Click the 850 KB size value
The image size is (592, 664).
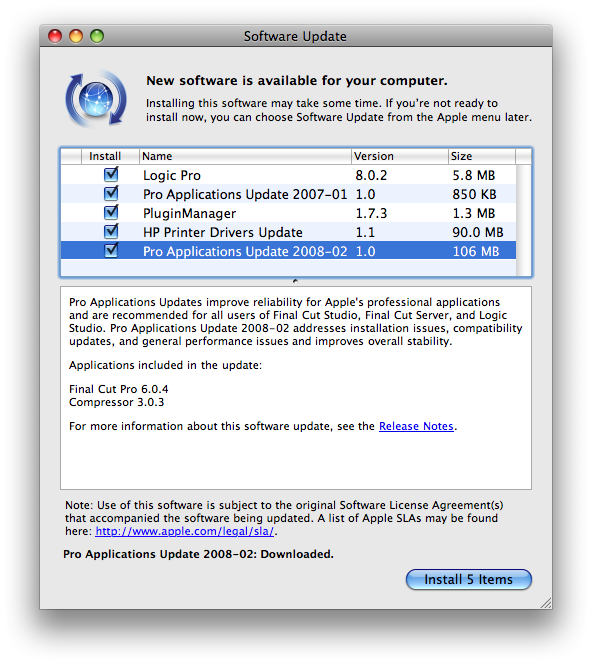474,194
